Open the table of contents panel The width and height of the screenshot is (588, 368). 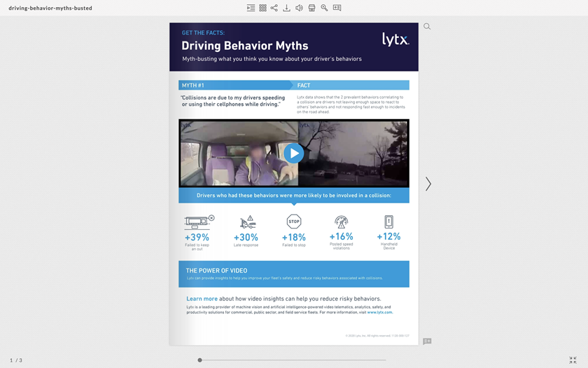pos(251,8)
